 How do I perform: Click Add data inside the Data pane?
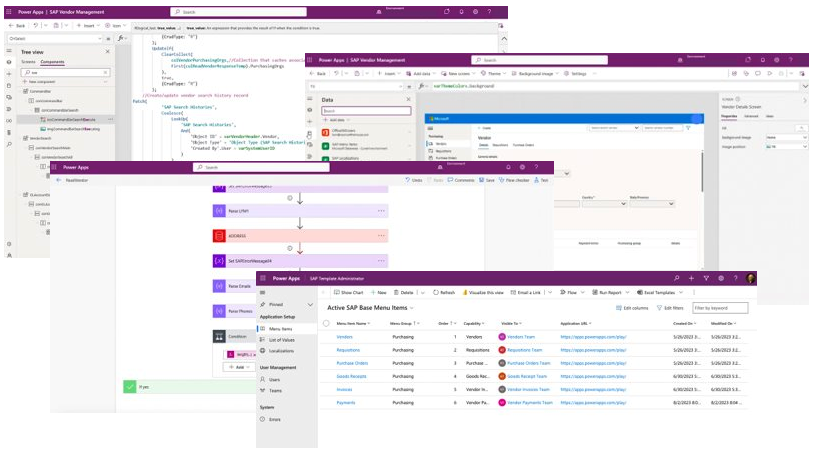tap(334, 120)
